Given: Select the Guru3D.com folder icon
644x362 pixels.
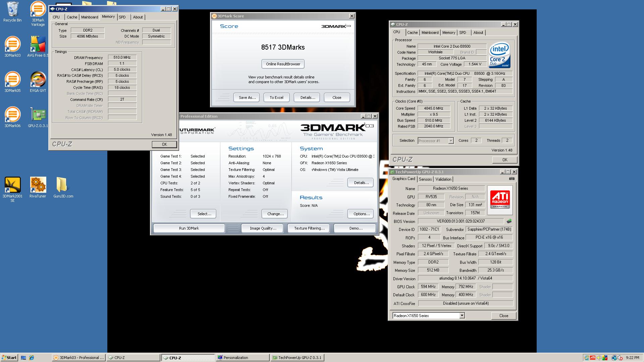Looking at the screenshot, I should pyautogui.click(x=63, y=187).
